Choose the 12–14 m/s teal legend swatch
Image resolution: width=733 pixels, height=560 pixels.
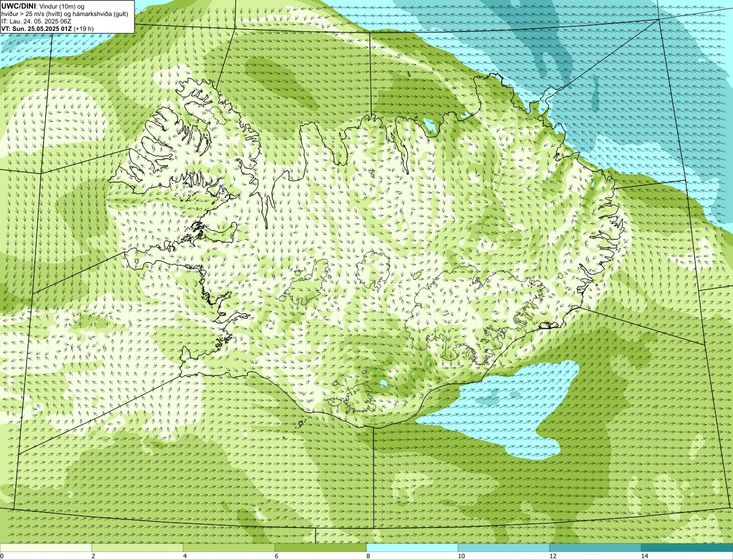tap(596, 547)
